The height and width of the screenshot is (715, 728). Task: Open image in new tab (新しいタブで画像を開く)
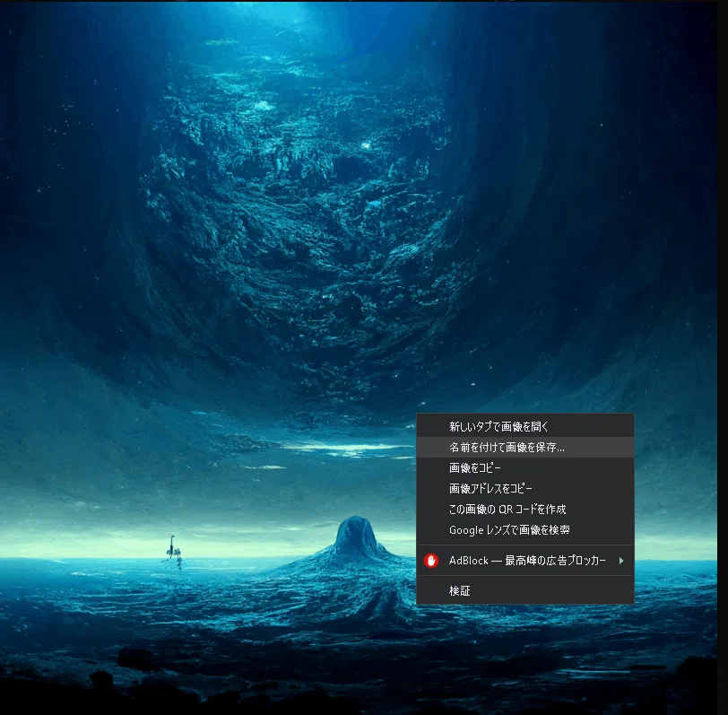[525, 426]
